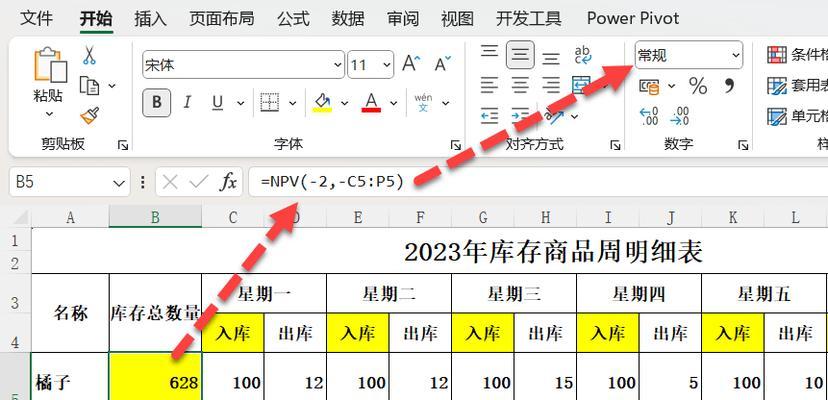The width and height of the screenshot is (828, 400).
Task: Click the font color A icon
Action: coord(371,103)
